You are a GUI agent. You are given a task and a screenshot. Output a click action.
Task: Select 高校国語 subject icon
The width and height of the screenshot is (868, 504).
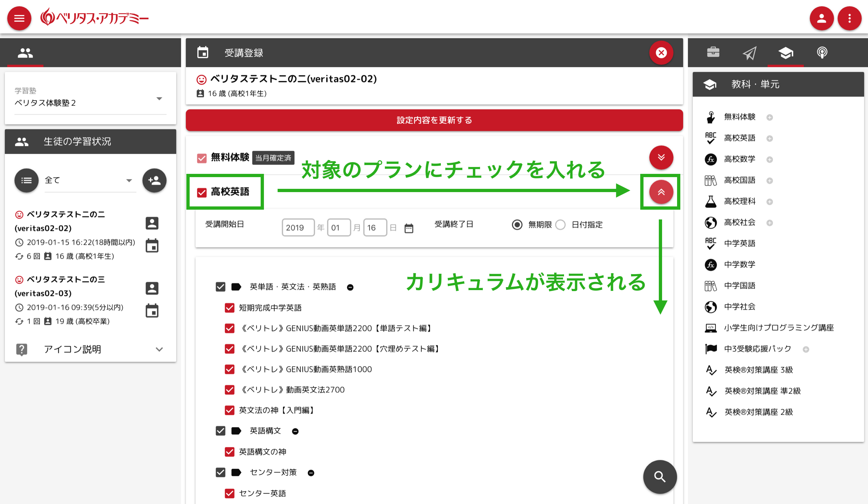710,180
